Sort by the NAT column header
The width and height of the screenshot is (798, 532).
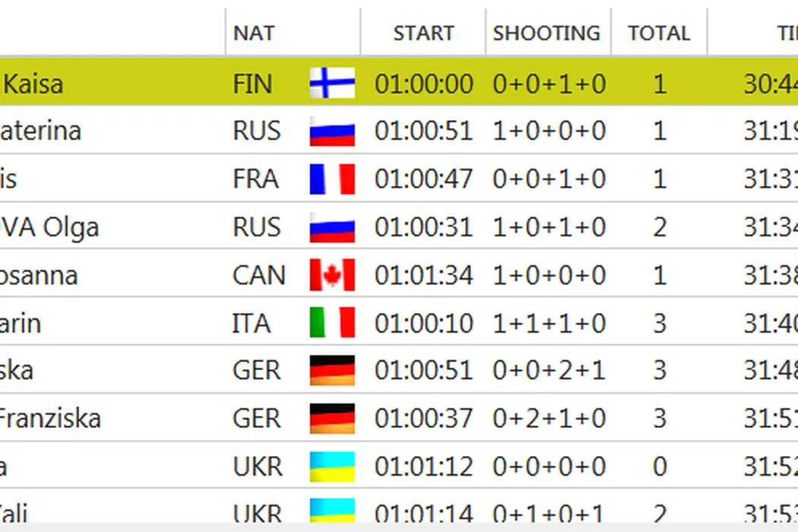(x=254, y=33)
